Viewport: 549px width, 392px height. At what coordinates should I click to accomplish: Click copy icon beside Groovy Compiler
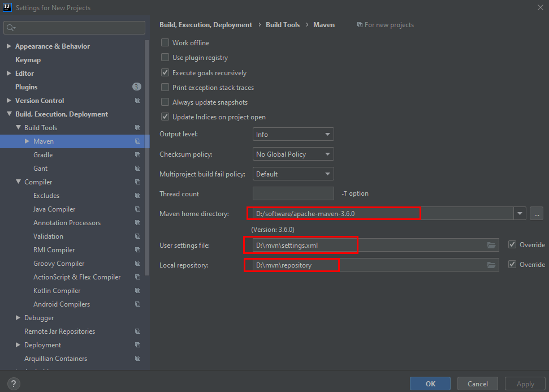(137, 264)
